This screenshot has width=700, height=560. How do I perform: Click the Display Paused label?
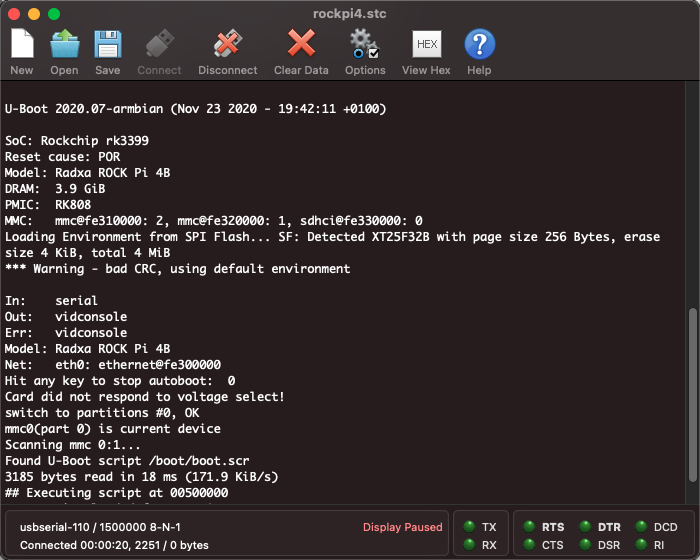402,527
